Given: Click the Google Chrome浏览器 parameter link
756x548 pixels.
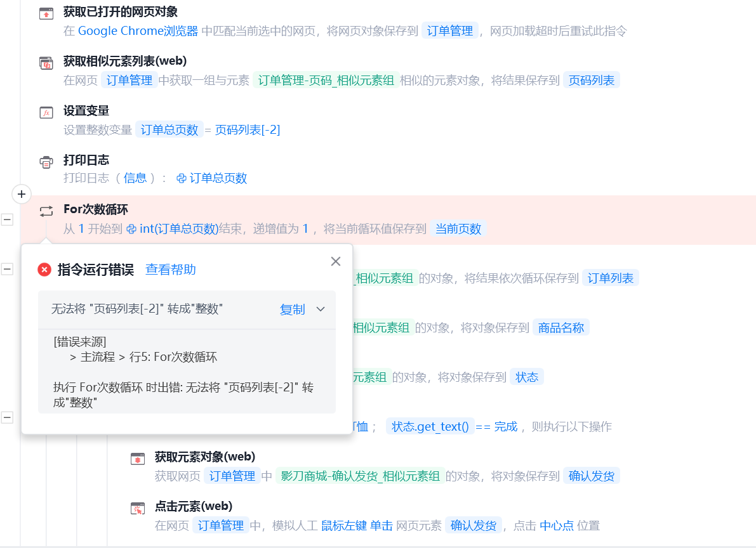Looking at the screenshot, I should coord(138,31).
